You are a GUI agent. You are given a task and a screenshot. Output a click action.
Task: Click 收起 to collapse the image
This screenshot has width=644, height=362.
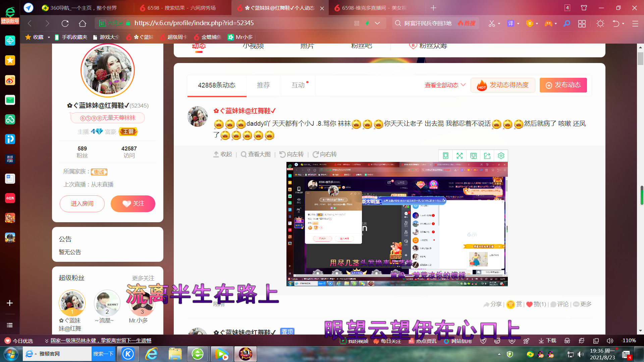(223, 155)
